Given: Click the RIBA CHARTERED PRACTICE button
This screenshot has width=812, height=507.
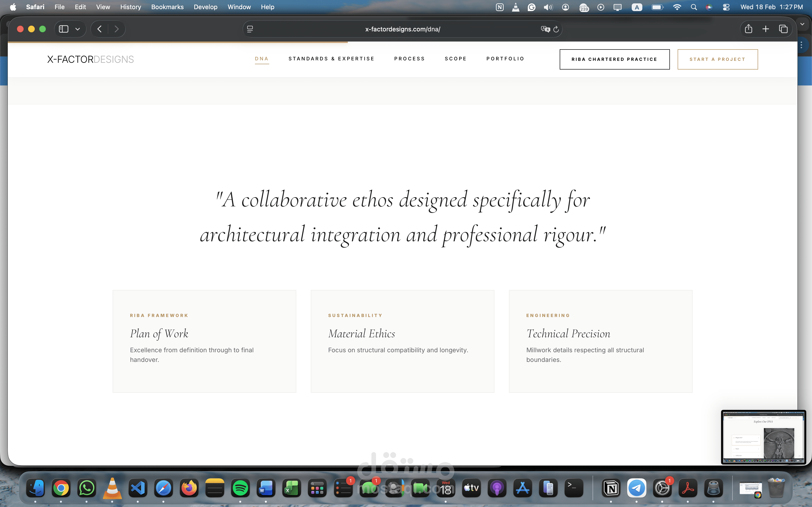Looking at the screenshot, I should (x=614, y=59).
